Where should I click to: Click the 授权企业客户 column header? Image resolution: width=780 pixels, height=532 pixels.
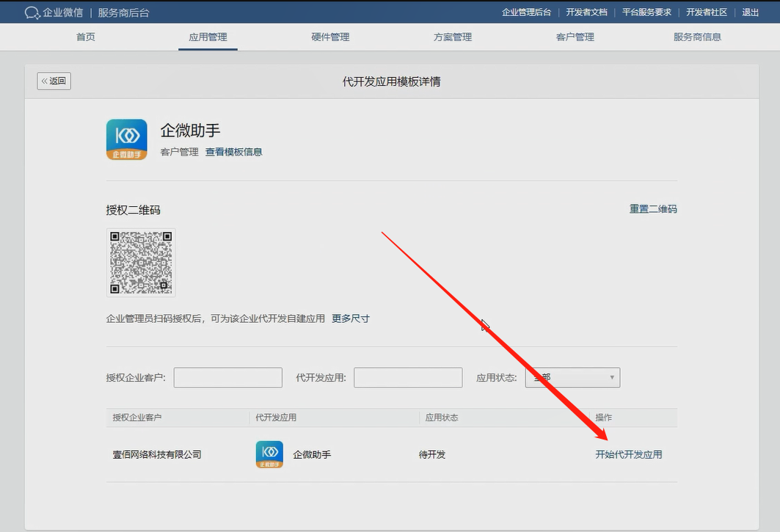pos(137,418)
